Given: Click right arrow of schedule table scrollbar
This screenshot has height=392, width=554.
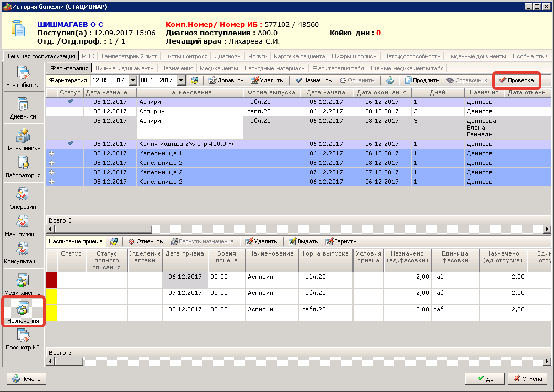Looking at the screenshot, I should (x=547, y=361).
